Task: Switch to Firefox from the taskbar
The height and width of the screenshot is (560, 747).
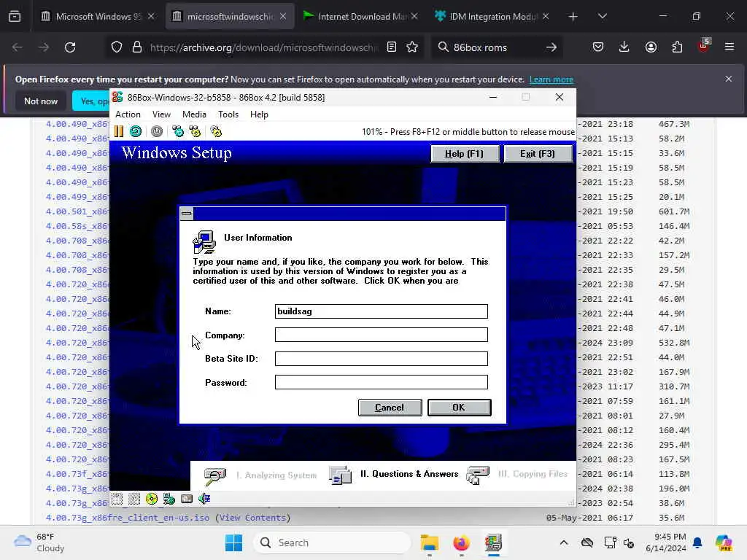Action: (x=461, y=542)
